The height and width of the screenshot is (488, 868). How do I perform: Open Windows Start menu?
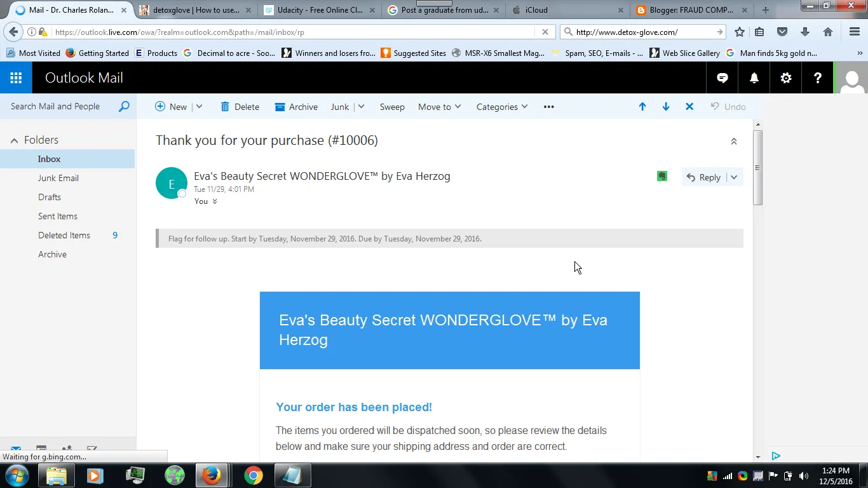point(17,475)
